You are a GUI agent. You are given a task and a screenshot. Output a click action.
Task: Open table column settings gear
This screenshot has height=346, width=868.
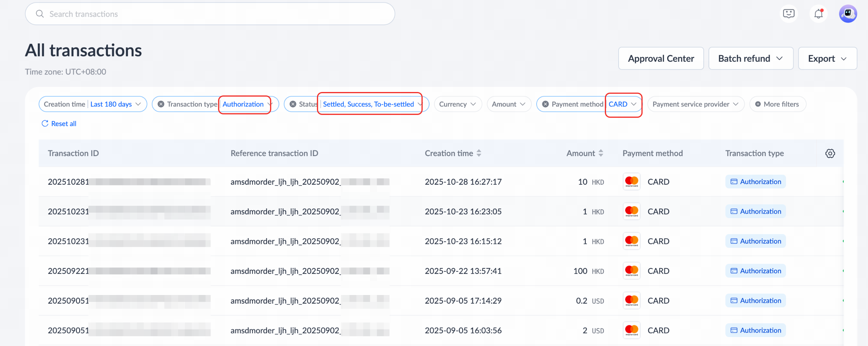tap(830, 153)
